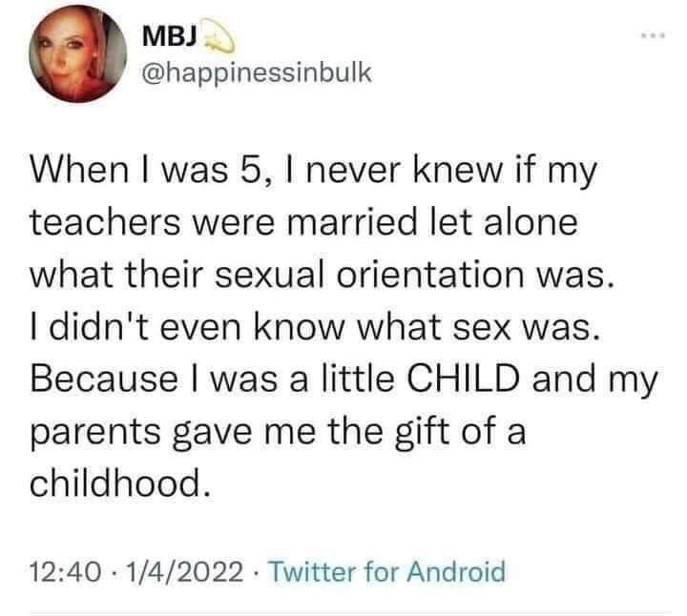Click the 12:40 timestamp

tap(65, 572)
